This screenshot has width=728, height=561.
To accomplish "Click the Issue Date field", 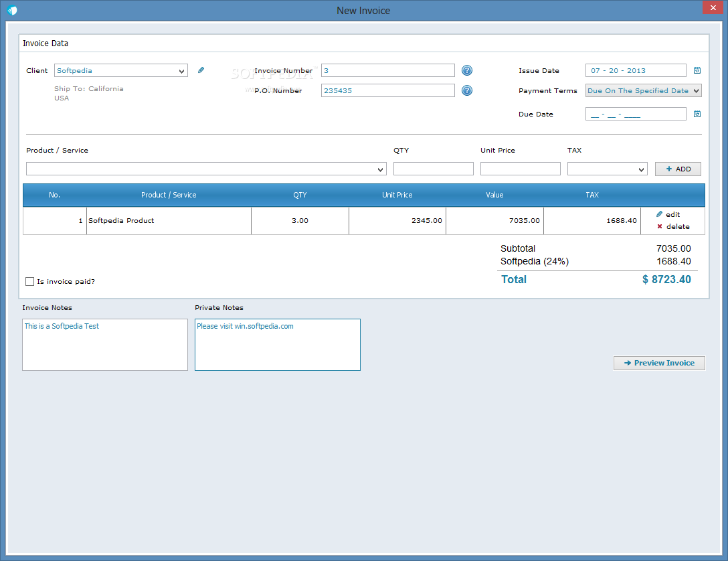I will pos(636,70).
